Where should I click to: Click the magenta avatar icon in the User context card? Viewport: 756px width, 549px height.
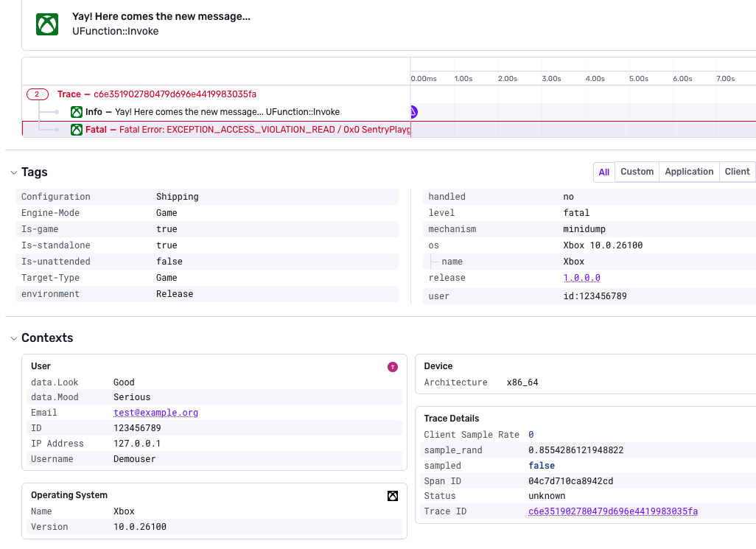coord(393,367)
